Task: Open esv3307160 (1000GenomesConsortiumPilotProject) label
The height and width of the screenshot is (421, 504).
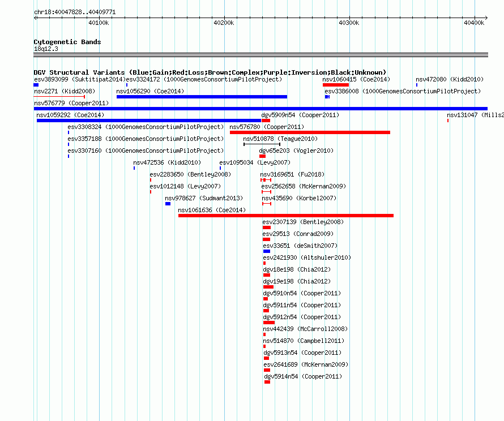Action: click(146, 151)
